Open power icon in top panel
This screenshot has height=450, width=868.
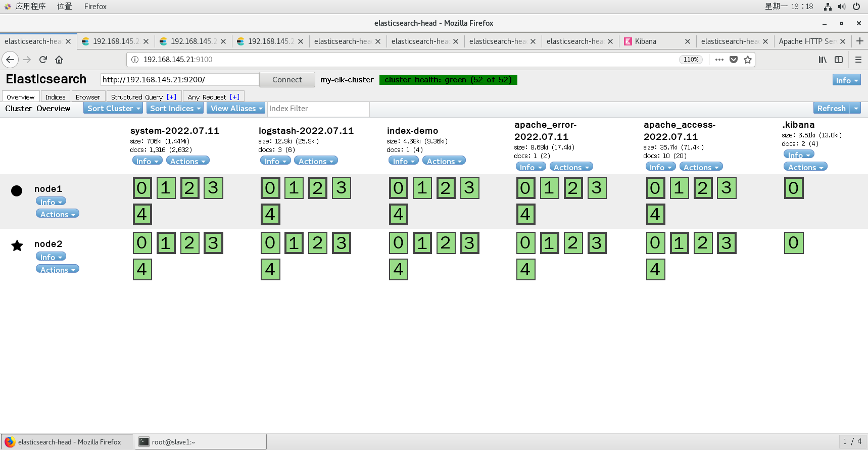point(856,7)
